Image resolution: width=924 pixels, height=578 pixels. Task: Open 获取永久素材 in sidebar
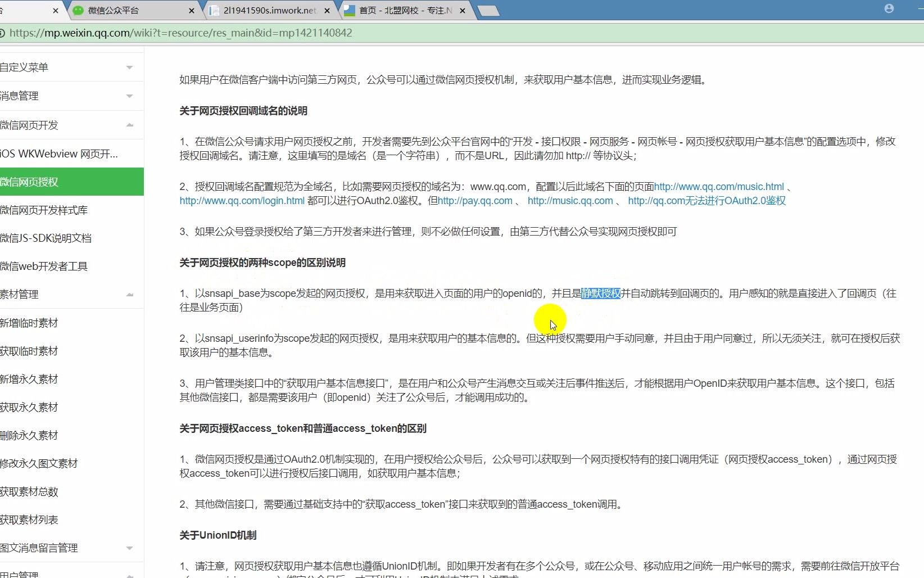click(29, 408)
